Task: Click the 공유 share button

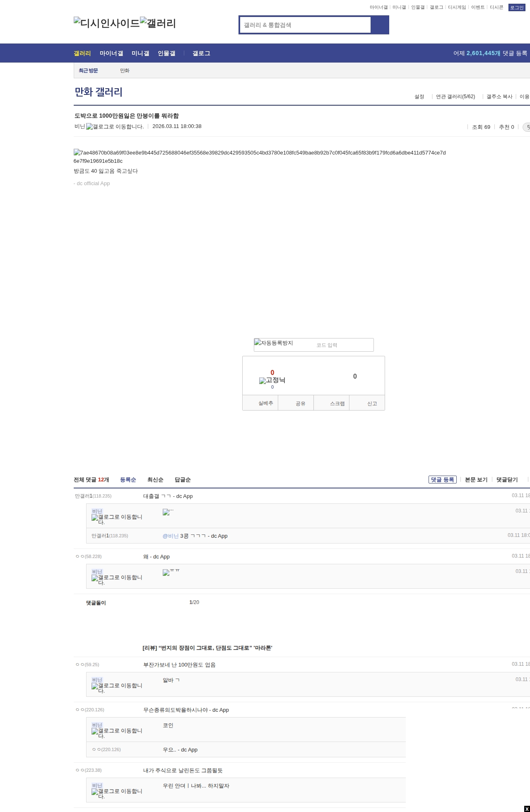Action: tap(296, 403)
